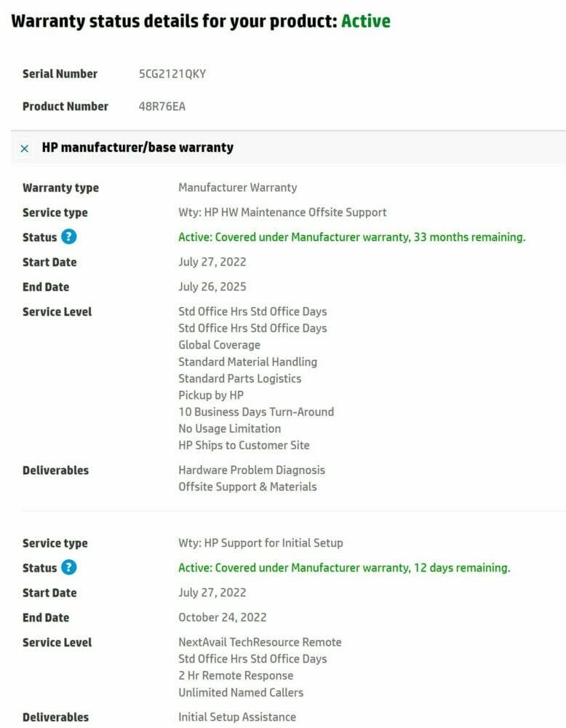Click the Global Coverage service level line
The height and width of the screenshot is (728, 566).
(219, 345)
